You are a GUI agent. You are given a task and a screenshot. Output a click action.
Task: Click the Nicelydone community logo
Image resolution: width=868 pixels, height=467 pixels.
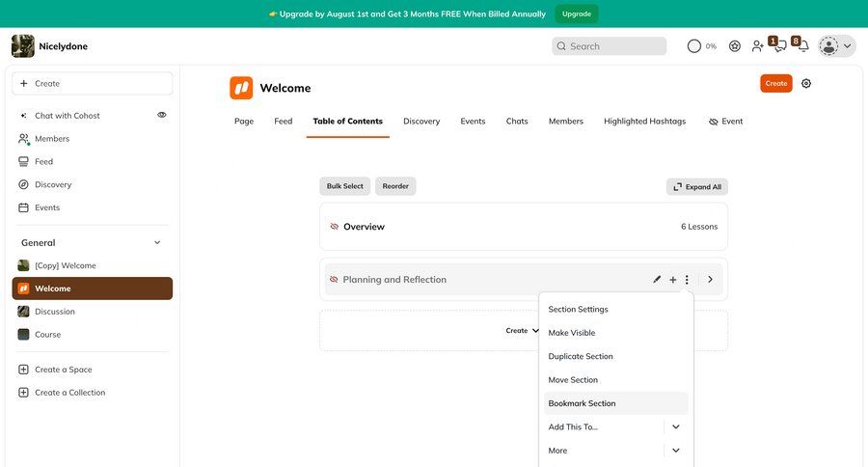click(23, 46)
